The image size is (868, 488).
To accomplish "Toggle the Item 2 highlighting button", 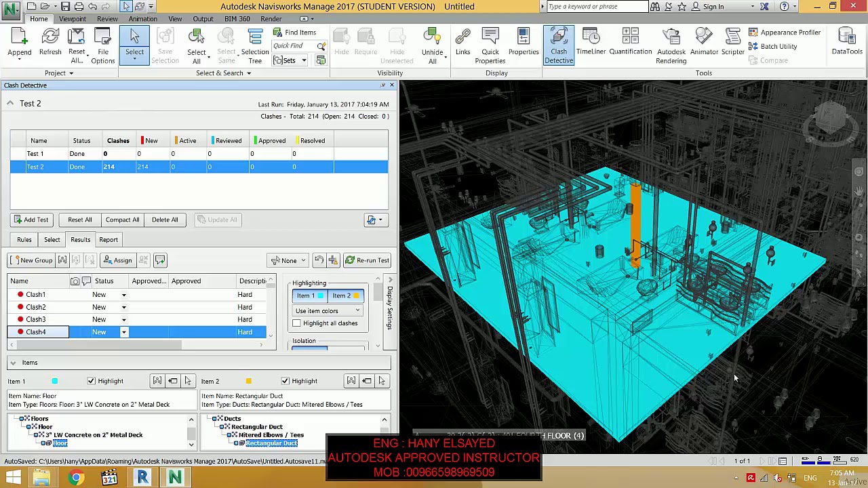I will click(x=345, y=296).
